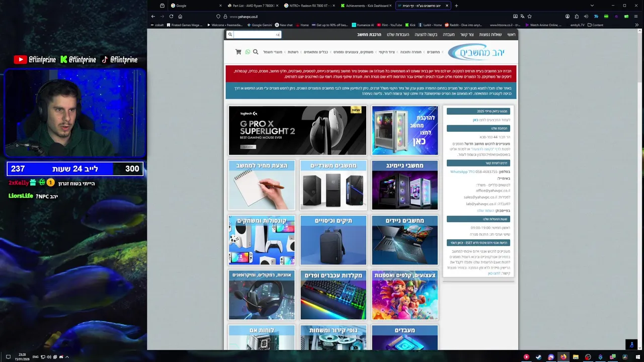Image resolution: width=644 pixels, height=362 pixels.
Task: Open Steam from the taskbar
Action: (538, 357)
